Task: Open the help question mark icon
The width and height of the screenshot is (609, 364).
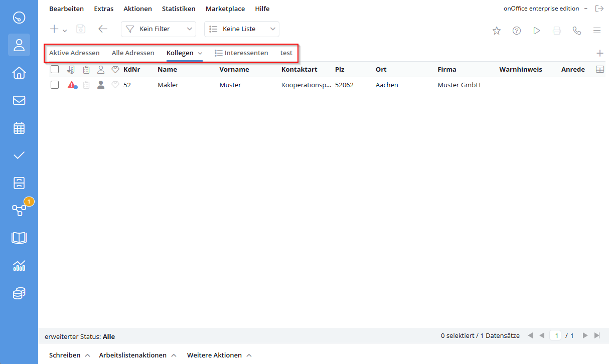Action: point(517,31)
